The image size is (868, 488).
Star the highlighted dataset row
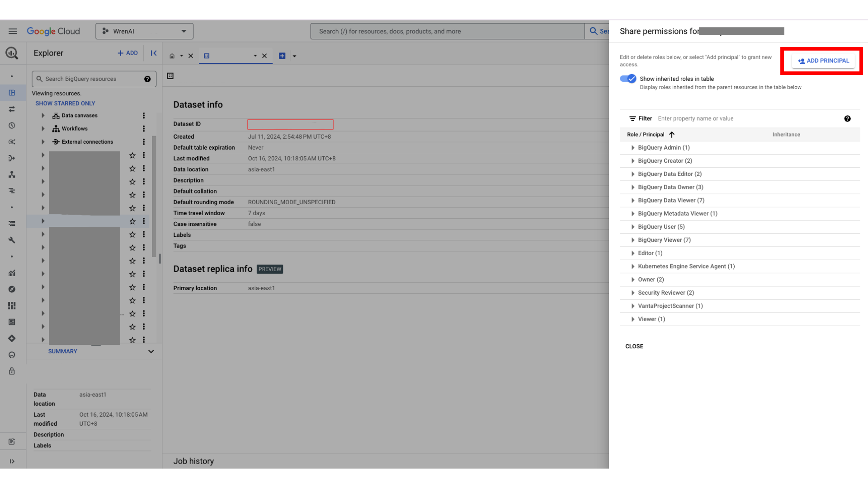[x=132, y=221]
